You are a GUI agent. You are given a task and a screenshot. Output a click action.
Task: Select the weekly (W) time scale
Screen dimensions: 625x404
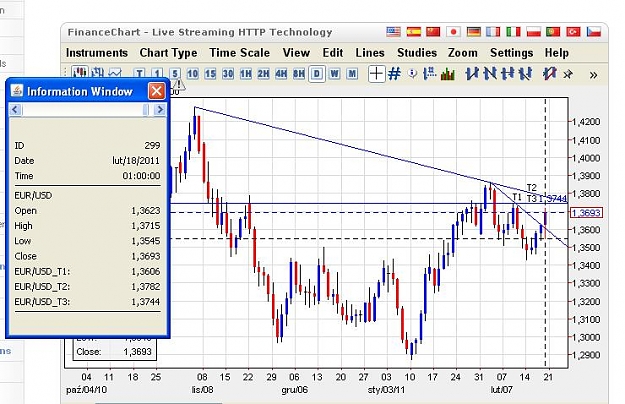pos(334,74)
